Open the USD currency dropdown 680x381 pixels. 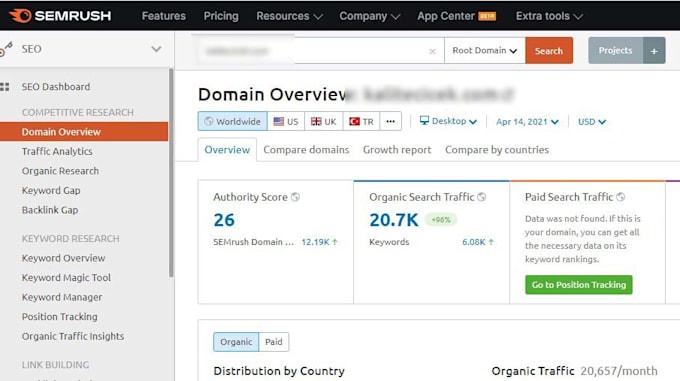click(592, 122)
